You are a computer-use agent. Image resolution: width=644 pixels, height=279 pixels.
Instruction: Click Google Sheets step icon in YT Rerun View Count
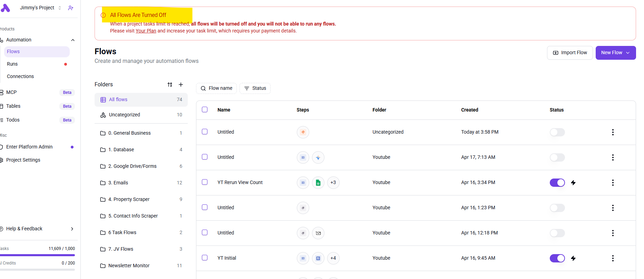(318, 183)
